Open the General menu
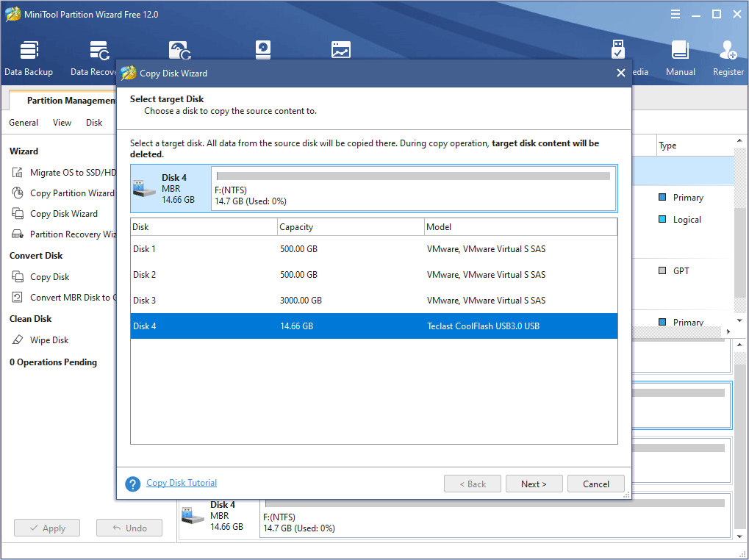The image size is (749, 560). coord(24,123)
